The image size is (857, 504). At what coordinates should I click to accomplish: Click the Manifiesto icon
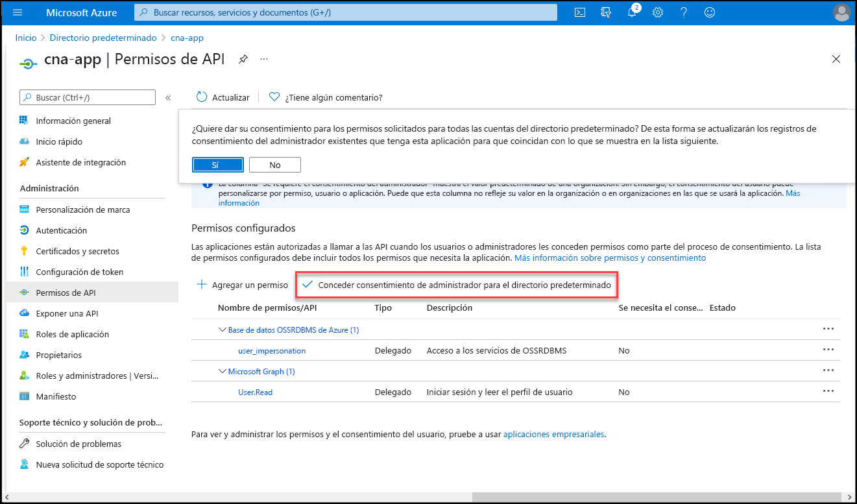(24, 396)
